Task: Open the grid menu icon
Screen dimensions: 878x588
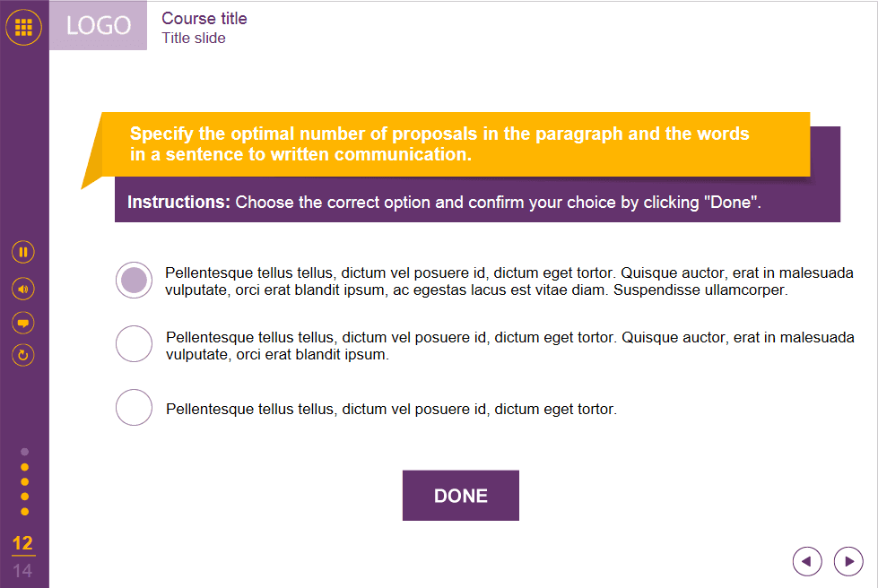Action: [x=24, y=28]
